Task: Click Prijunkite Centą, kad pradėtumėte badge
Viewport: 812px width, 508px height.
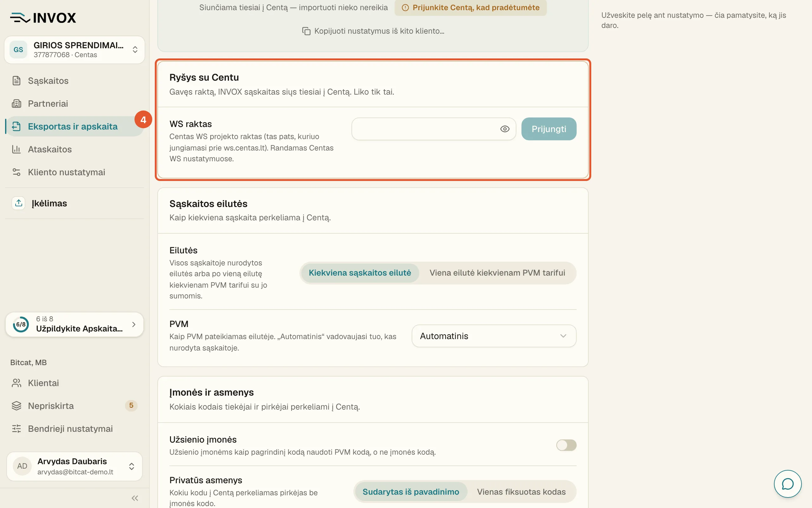Action: (x=470, y=7)
